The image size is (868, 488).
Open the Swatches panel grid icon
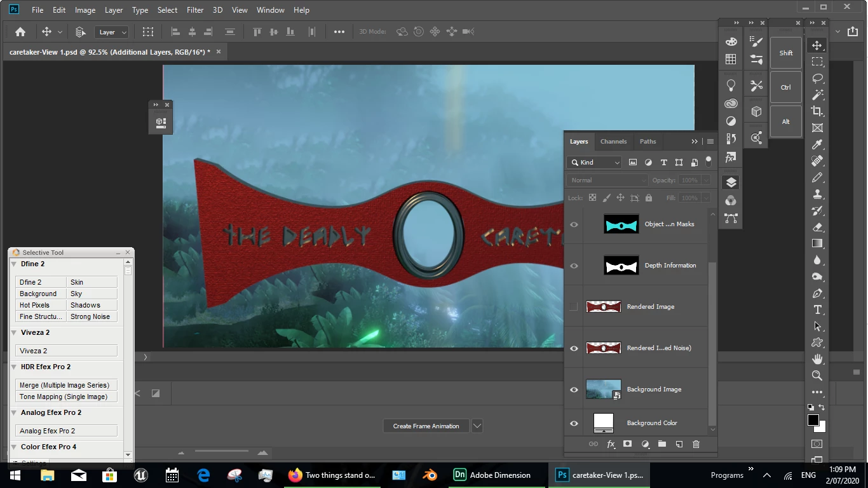click(x=731, y=59)
